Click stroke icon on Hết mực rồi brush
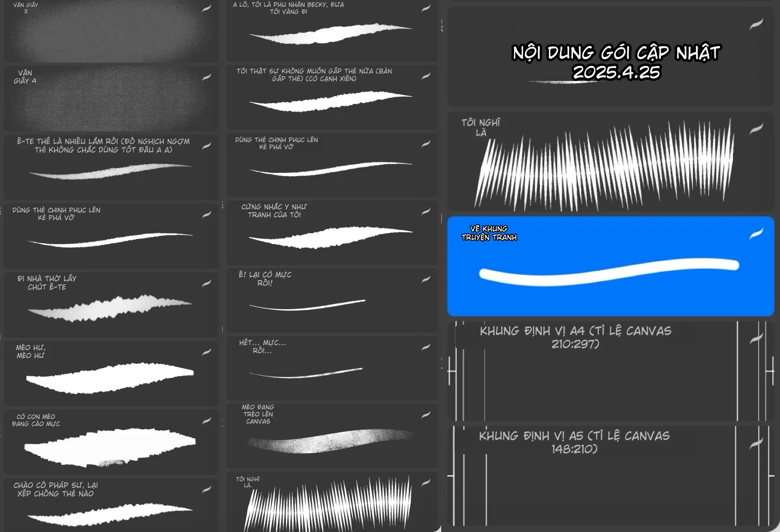This screenshot has height=532, width=780. click(x=426, y=347)
